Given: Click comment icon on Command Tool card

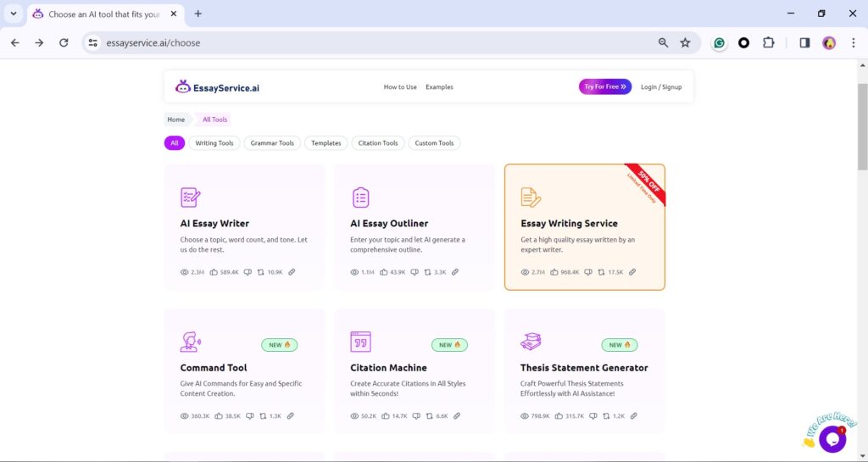Looking at the screenshot, I should click(x=250, y=416).
